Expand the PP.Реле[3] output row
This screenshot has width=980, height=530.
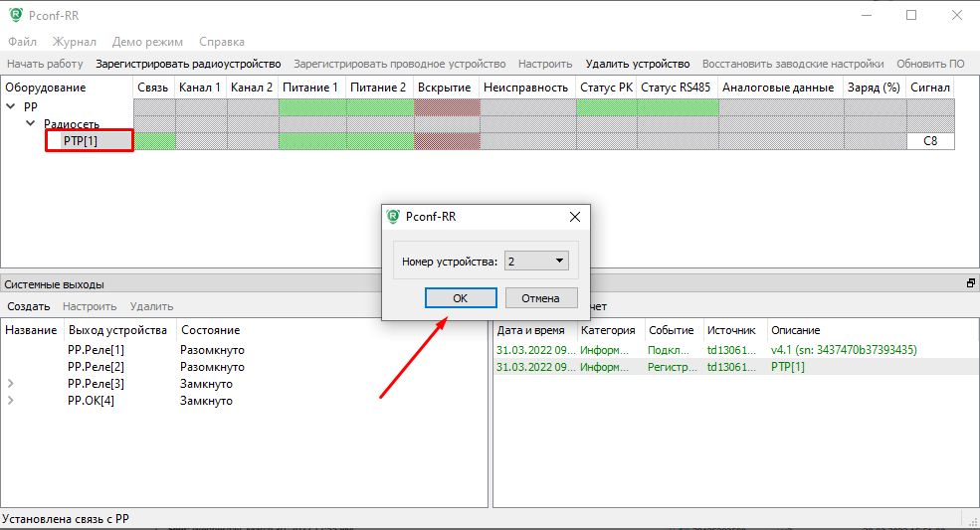(x=11, y=384)
